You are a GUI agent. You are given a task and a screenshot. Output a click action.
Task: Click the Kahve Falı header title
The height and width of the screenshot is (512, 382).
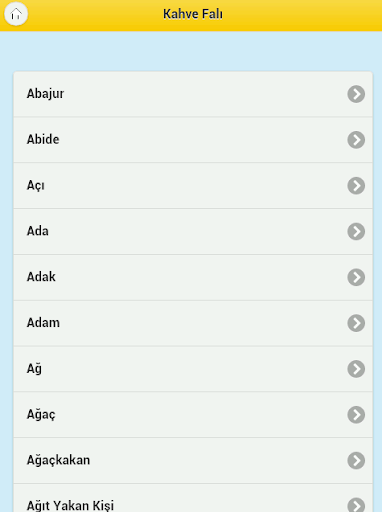click(193, 14)
